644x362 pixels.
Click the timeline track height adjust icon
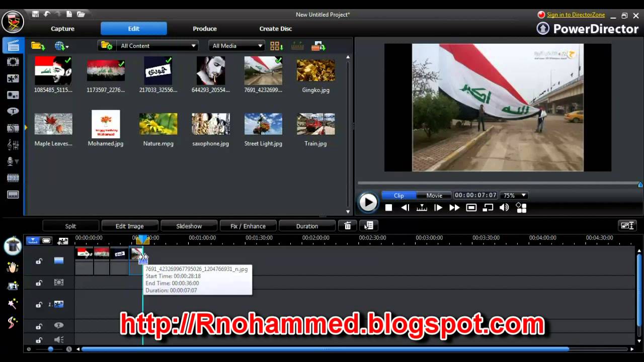pos(627,226)
